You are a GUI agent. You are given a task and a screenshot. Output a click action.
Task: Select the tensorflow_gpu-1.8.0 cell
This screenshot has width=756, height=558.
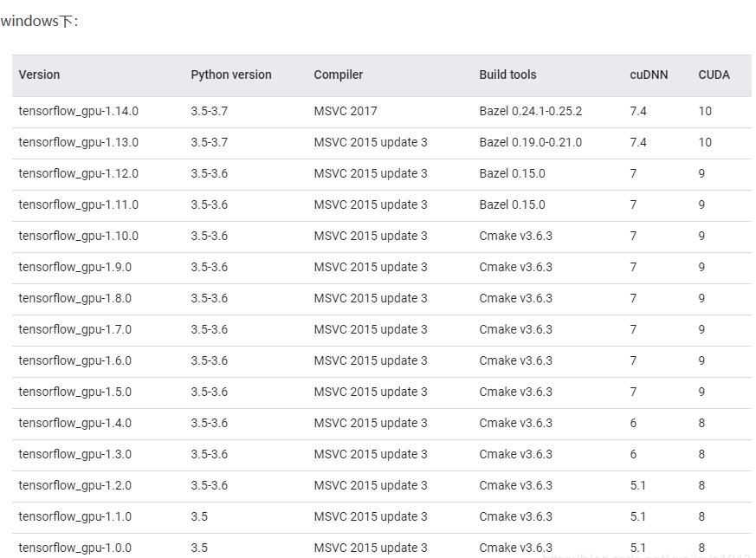74,299
